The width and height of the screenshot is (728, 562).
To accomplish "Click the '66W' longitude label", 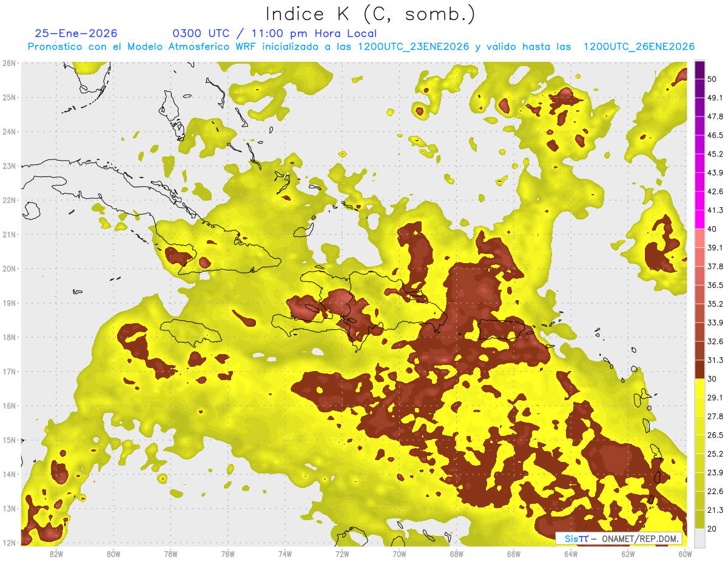I will click(513, 554).
